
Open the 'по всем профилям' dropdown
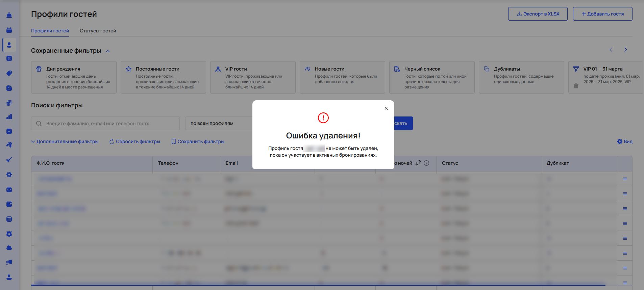point(219,123)
